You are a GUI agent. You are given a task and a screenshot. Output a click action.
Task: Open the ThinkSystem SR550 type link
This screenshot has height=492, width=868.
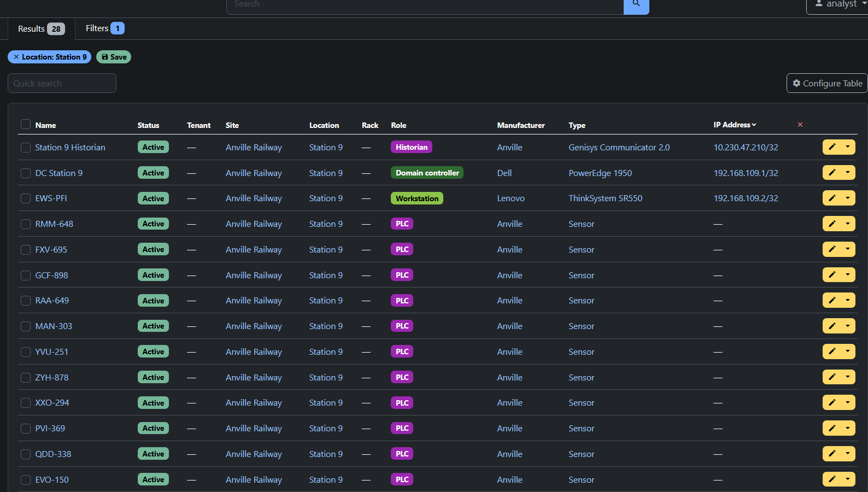[x=605, y=198]
